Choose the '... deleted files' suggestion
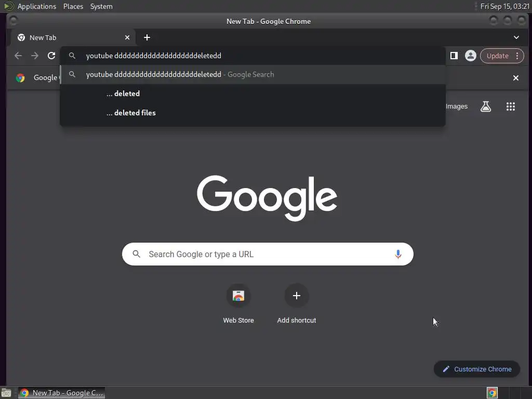Image resolution: width=532 pixels, height=399 pixels. pos(252,113)
